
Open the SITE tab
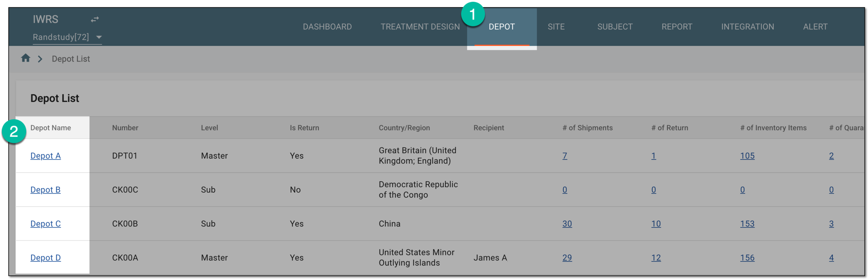pyautogui.click(x=556, y=27)
